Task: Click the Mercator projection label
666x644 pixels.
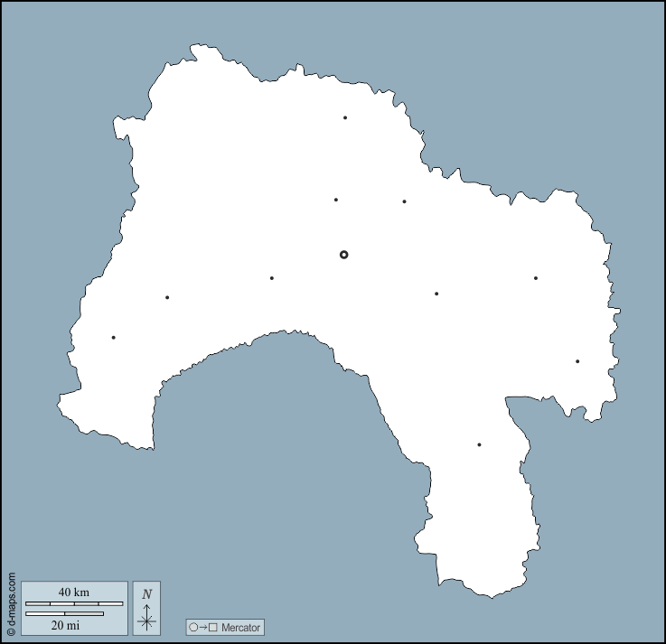Action: click(x=240, y=627)
